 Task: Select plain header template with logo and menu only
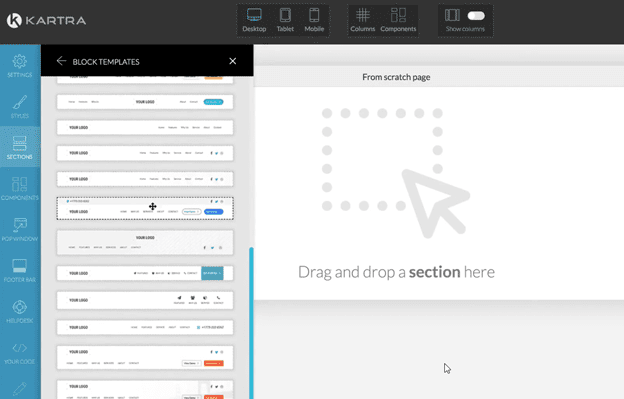tap(145, 127)
